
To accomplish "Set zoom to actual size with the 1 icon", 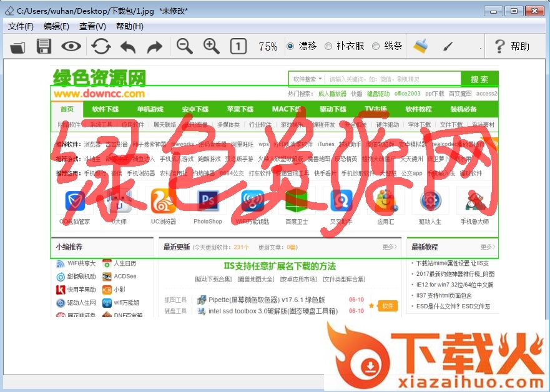I will pyautogui.click(x=238, y=46).
